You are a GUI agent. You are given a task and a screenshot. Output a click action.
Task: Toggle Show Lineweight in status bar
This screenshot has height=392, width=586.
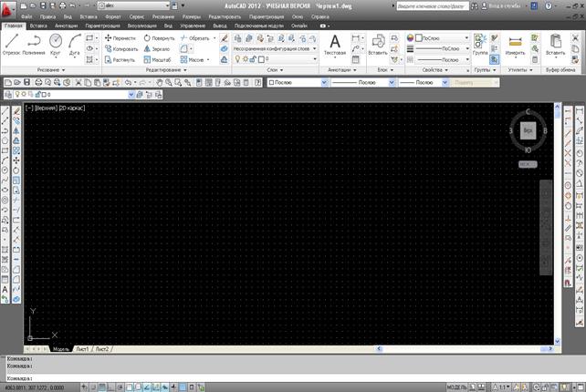coord(173,387)
